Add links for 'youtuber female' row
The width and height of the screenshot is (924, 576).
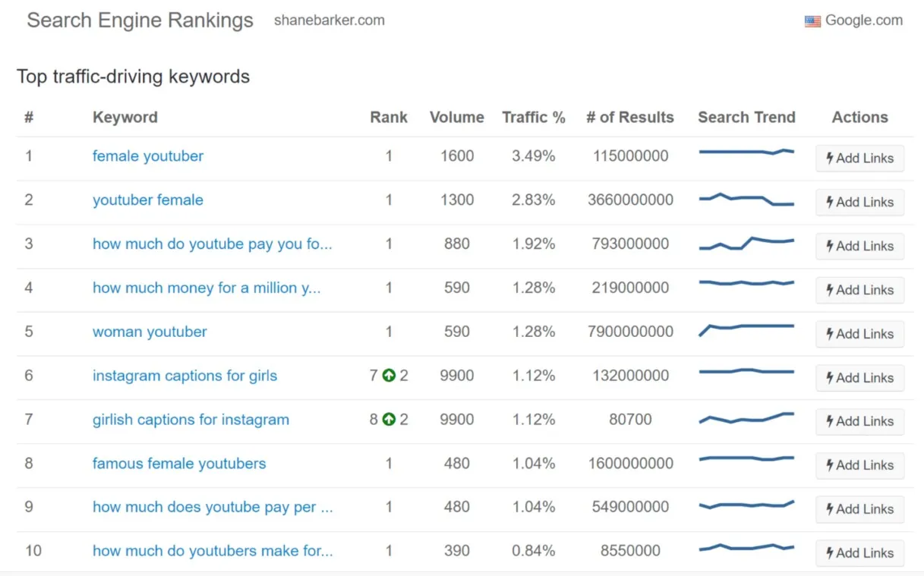859,203
